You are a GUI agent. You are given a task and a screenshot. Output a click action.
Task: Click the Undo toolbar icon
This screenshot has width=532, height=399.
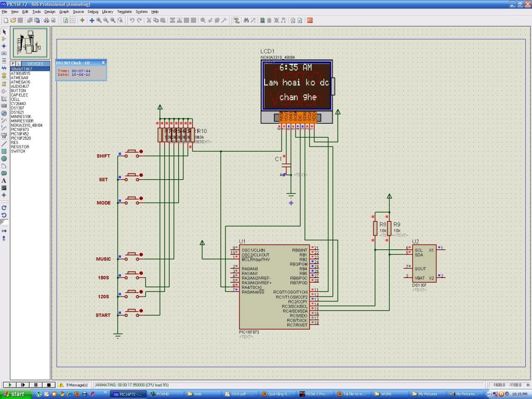pos(132,20)
